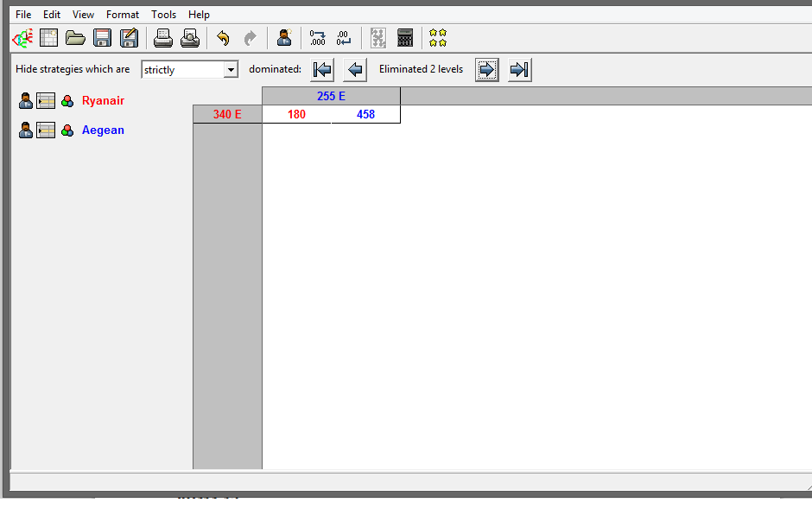
Task: Jump back to the first elimination level
Action: pos(322,69)
